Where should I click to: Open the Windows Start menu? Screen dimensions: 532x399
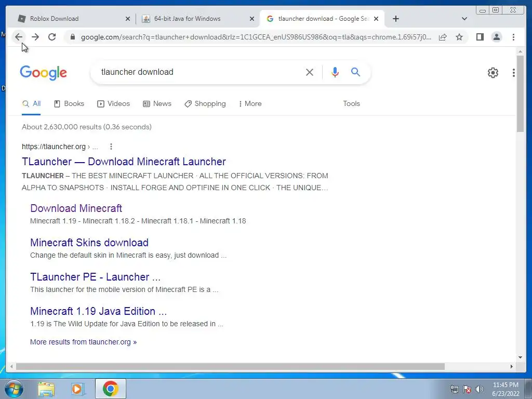(13, 389)
